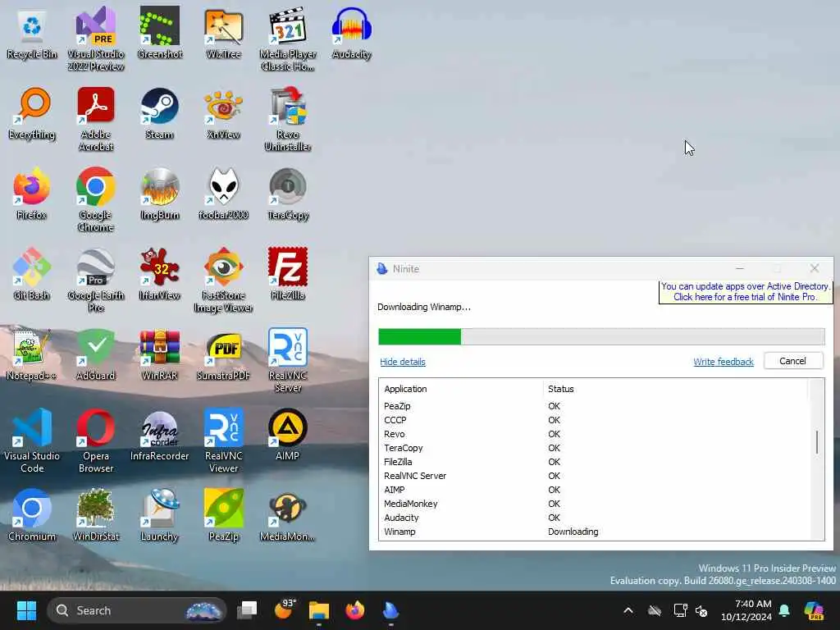Select the Git Bash desktop icon
Image resolution: width=840 pixels, height=630 pixels.
click(x=32, y=275)
